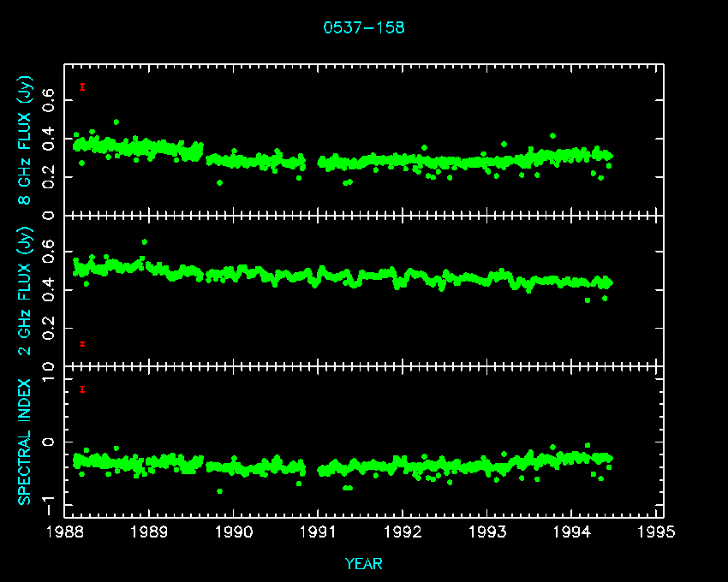Click the 1988 year tick label

click(x=65, y=532)
